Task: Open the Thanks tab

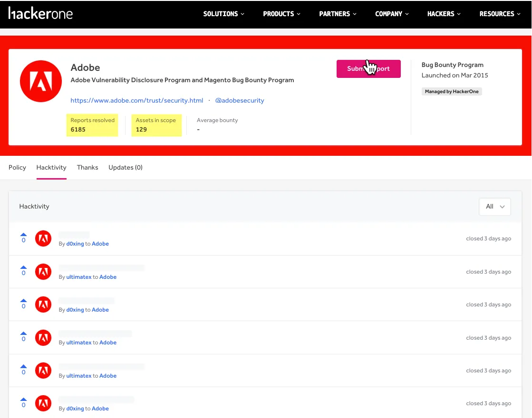Action: coord(87,168)
